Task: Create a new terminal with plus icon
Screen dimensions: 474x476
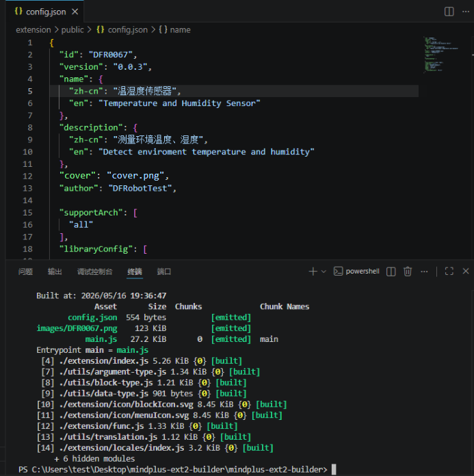Action: pos(313,271)
